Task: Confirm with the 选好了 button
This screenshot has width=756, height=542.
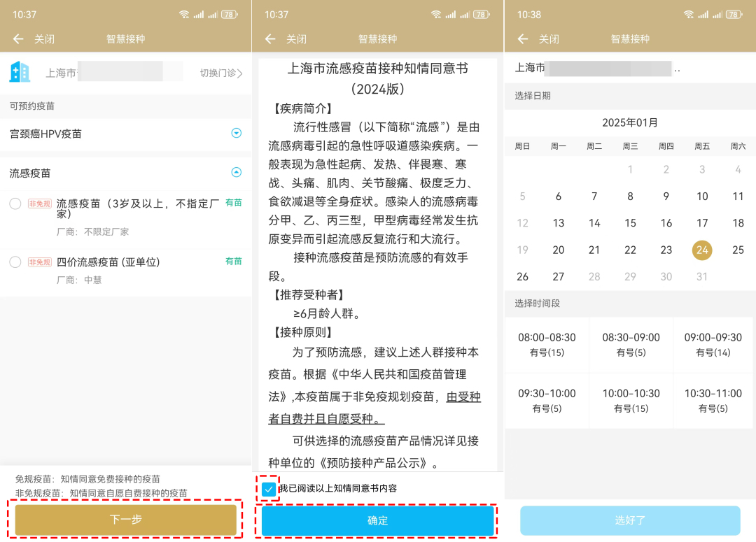Action: click(630, 520)
